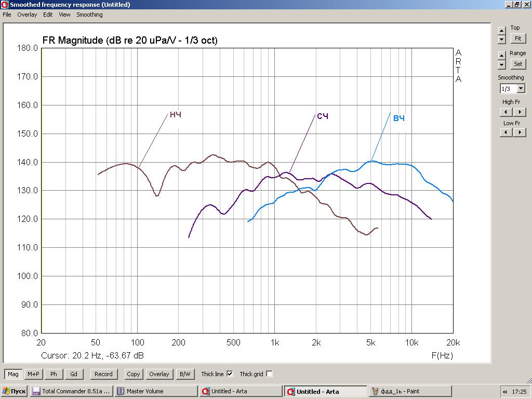
Task: Click the 100.0 dB axis label
Action: click(28, 276)
